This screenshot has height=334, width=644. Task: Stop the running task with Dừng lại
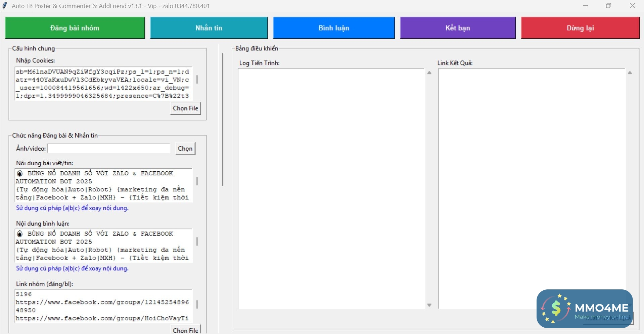[x=580, y=28]
